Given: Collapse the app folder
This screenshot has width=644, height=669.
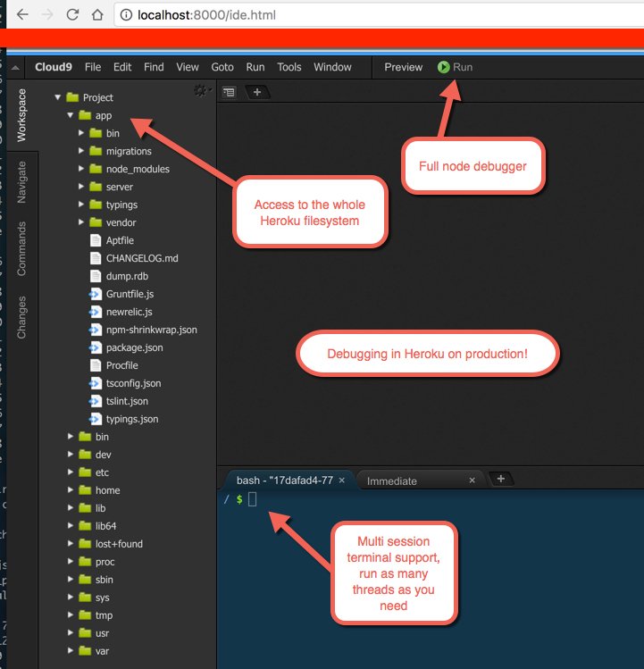Looking at the screenshot, I should tap(70, 115).
